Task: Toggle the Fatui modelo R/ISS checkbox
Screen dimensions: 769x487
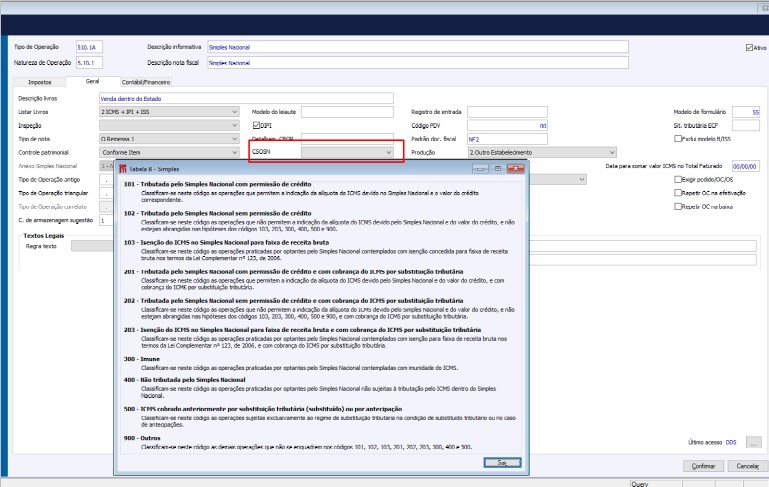Action: tap(678, 139)
